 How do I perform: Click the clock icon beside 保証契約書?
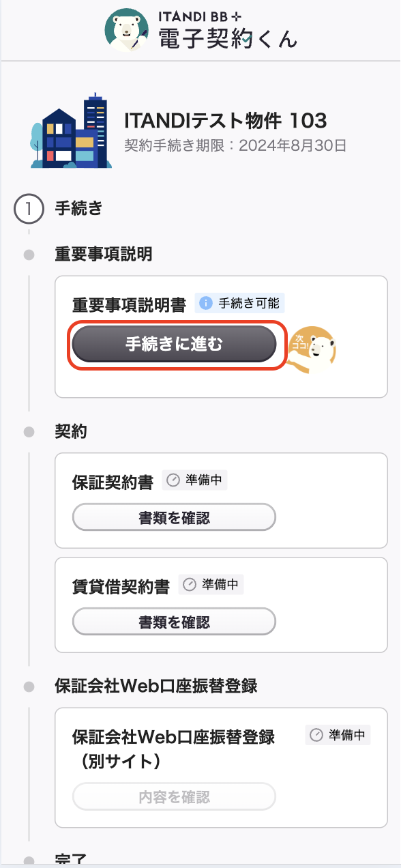[173, 480]
